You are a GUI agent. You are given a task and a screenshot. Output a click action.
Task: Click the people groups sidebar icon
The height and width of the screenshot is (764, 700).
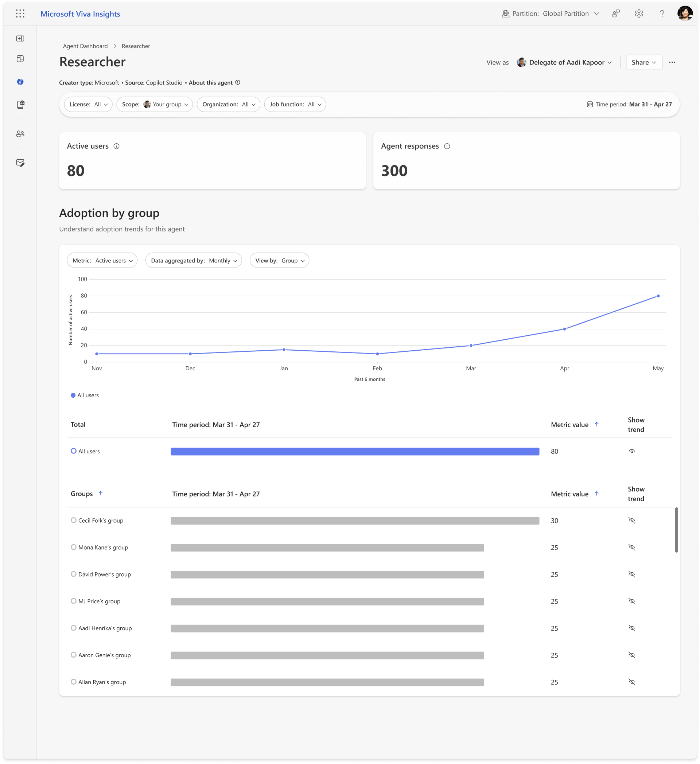click(x=20, y=134)
